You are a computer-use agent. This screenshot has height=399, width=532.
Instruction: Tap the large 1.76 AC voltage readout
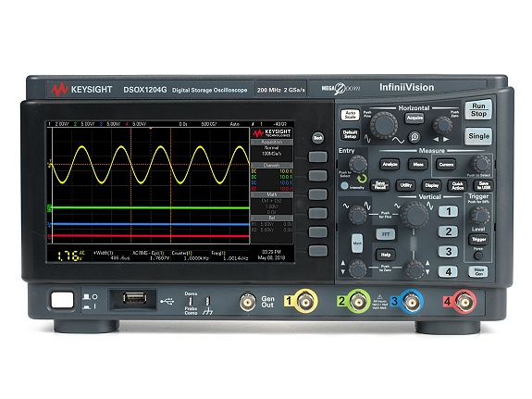coord(70,256)
